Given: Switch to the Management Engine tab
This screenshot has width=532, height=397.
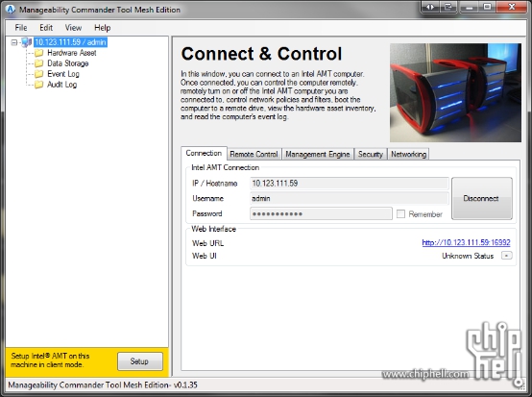Looking at the screenshot, I should (318, 154).
